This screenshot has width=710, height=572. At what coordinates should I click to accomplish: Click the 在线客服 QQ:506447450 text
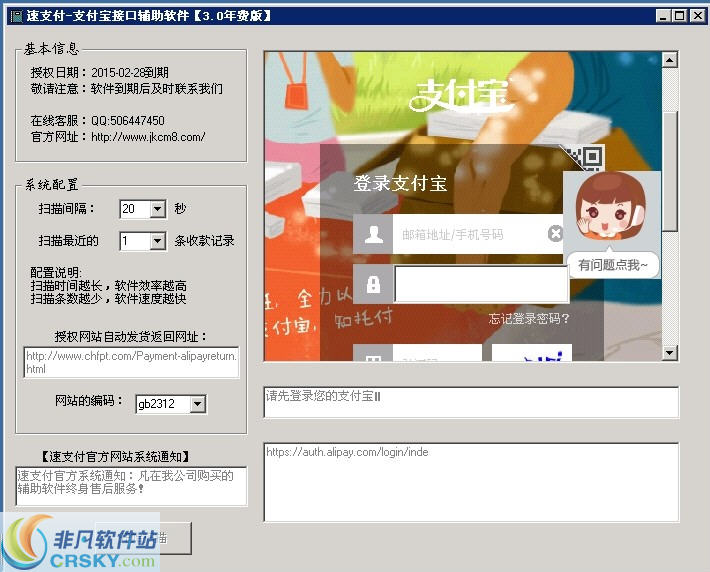pos(97,120)
